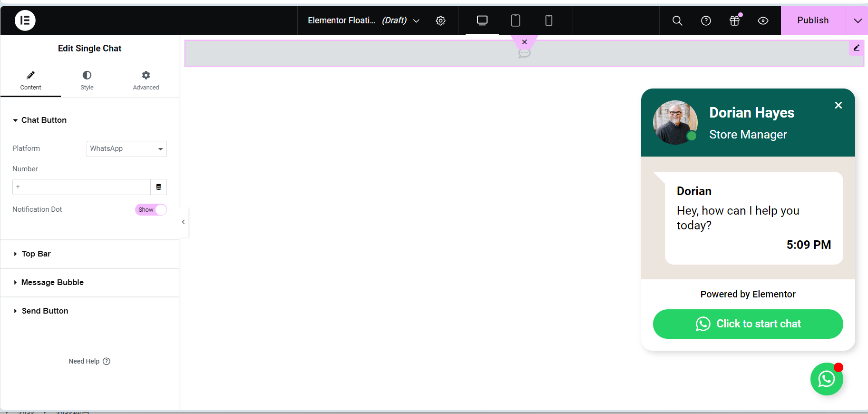The height and width of the screenshot is (414, 868).
Task: Click the Elementor logo icon
Action: 25,20
